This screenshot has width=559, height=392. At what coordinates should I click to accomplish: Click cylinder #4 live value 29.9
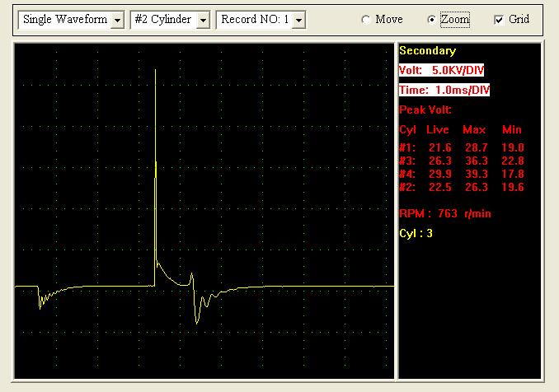tap(440, 174)
